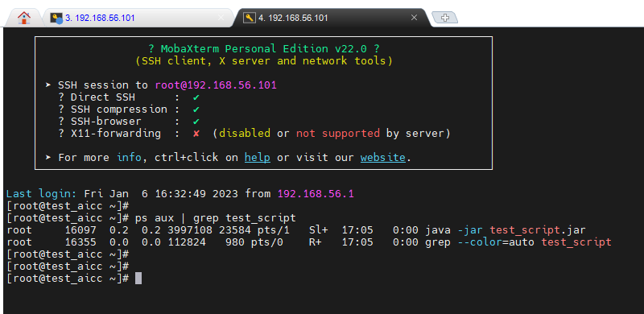Click 'test_script.jar' in the java process line
644x314 pixels.
[537, 230]
